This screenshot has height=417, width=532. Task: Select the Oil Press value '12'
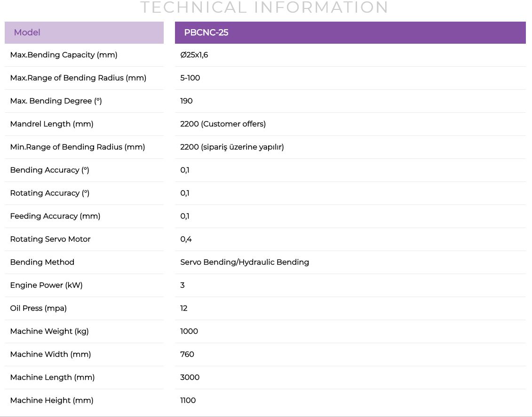point(184,308)
